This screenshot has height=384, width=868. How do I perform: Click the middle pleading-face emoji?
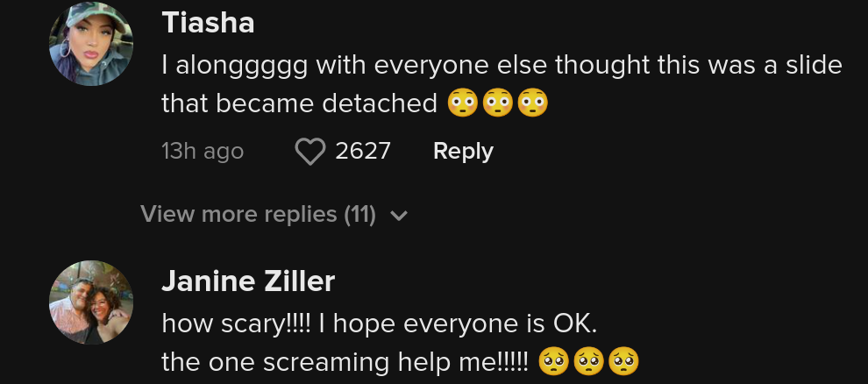[x=588, y=362]
